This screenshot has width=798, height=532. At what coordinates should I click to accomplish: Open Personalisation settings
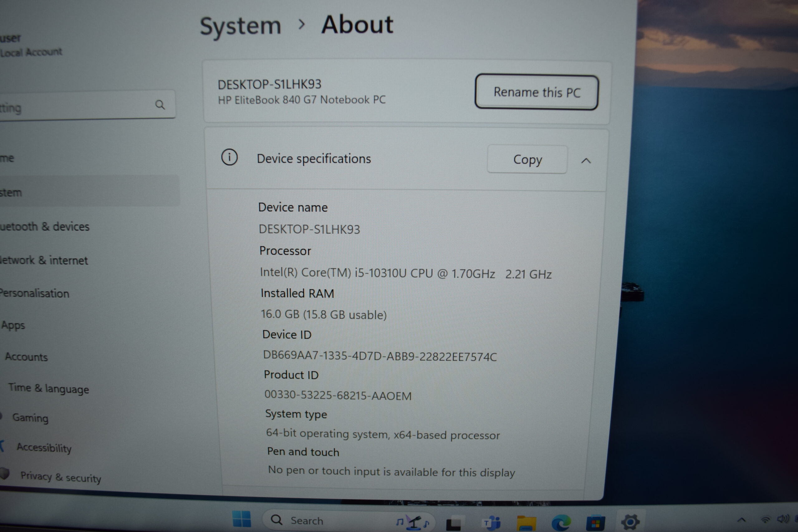click(34, 293)
